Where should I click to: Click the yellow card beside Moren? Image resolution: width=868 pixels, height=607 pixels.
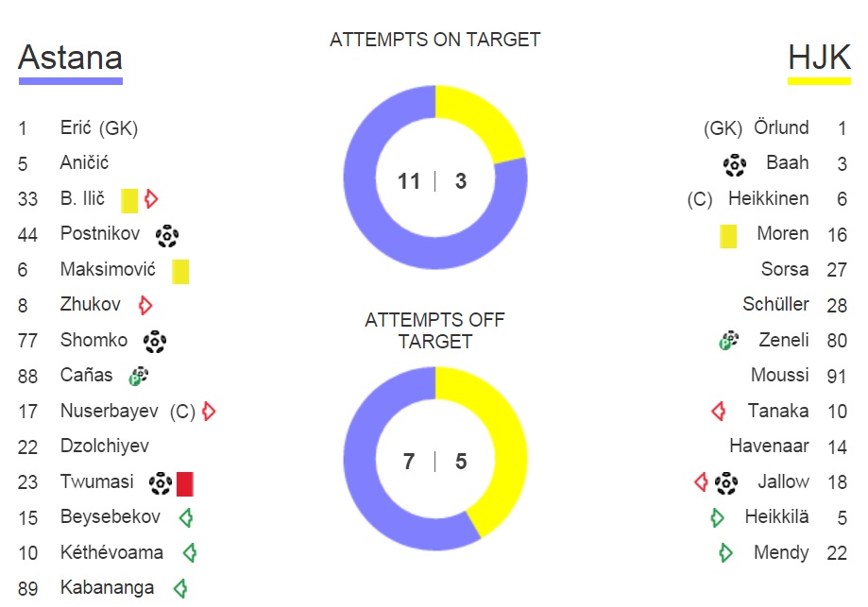click(728, 236)
